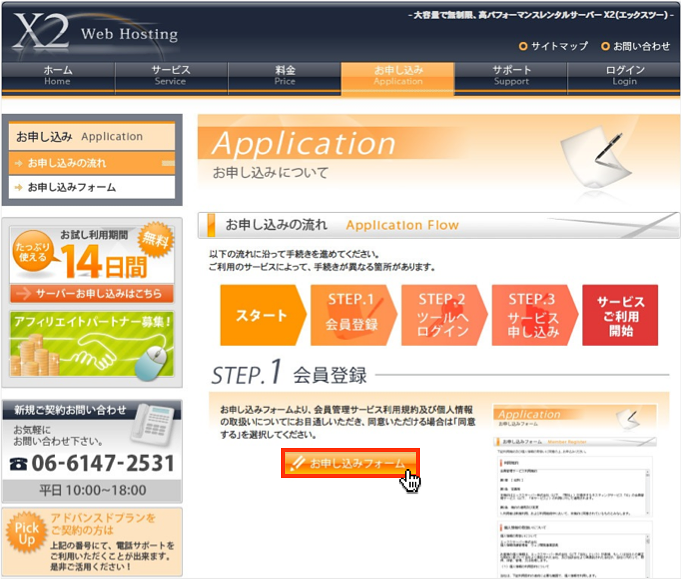
Task: Select お申し込みフォーム in sidebar menu
Action: tap(92, 188)
